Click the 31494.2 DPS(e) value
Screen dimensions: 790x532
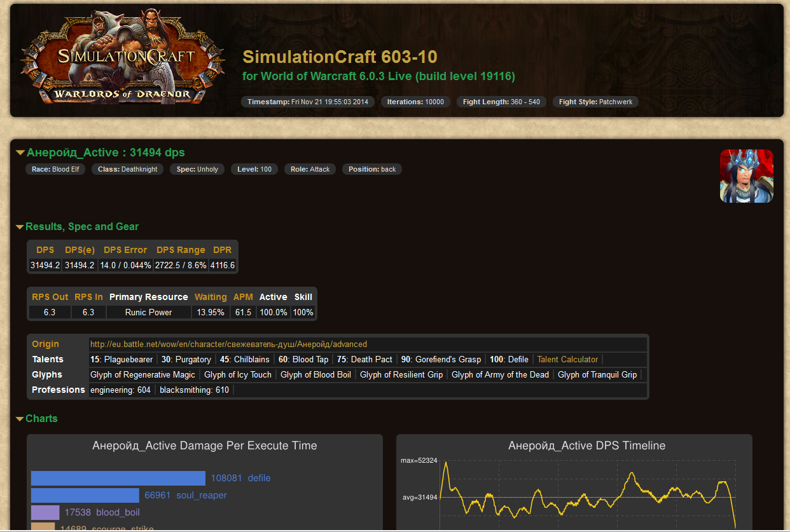80,265
